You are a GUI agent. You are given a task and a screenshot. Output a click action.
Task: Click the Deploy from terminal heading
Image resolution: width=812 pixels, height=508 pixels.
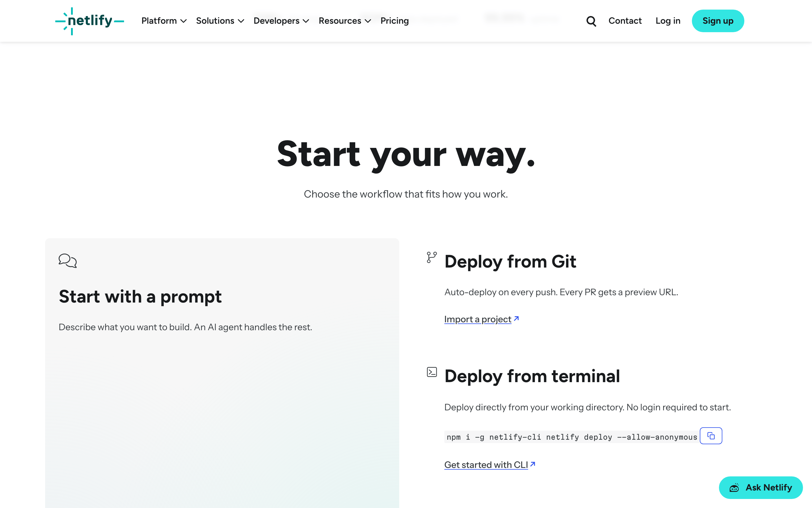[532, 376]
